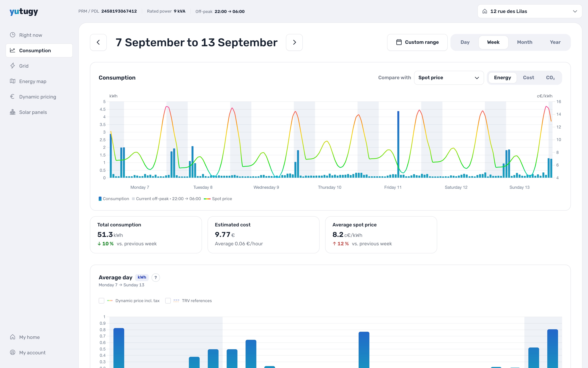Select the Energy chart mode

coord(502,78)
